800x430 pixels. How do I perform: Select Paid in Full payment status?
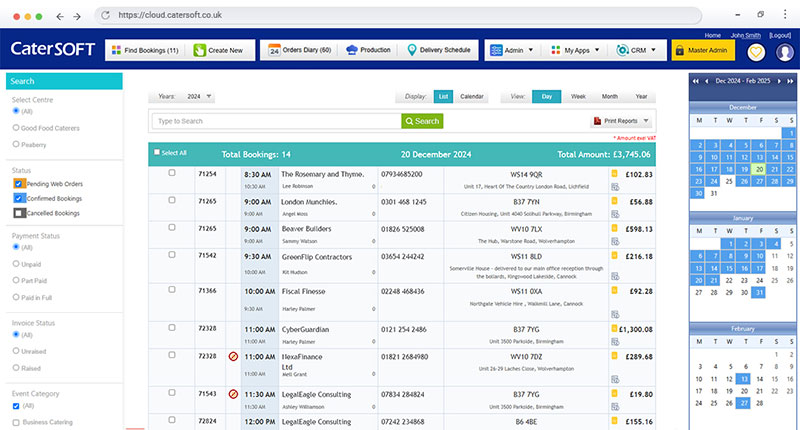16,297
